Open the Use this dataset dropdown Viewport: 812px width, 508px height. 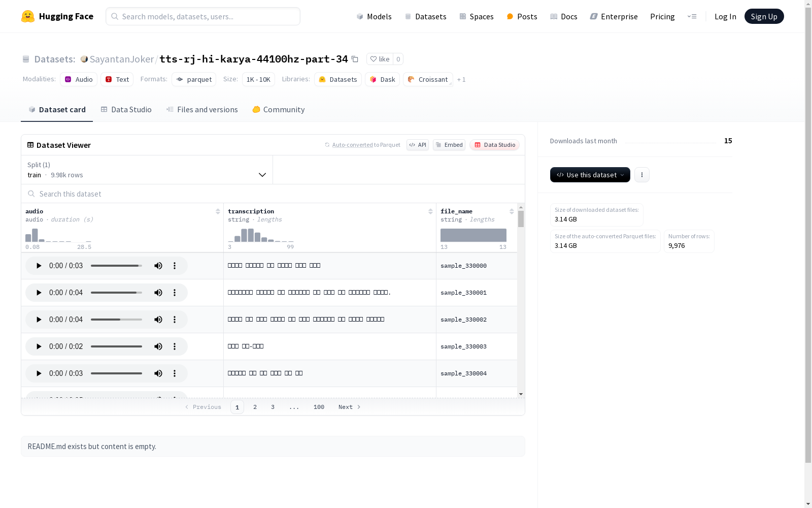pyautogui.click(x=590, y=175)
